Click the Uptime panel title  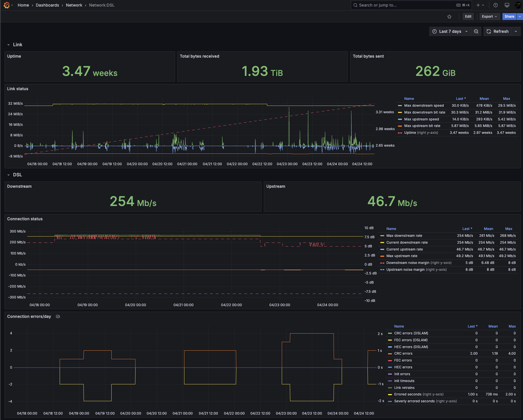tap(14, 56)
